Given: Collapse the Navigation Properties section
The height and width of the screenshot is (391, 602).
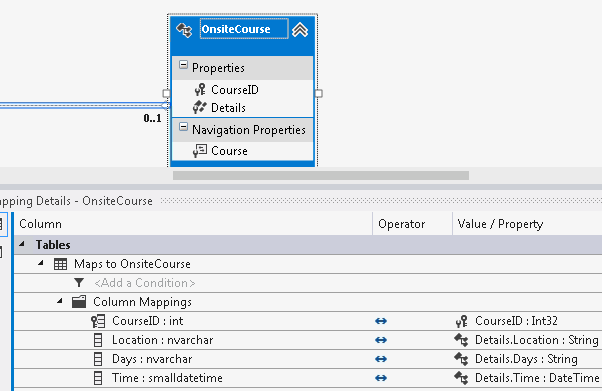Looking at the screenshot, I should [x=184, y=127].
